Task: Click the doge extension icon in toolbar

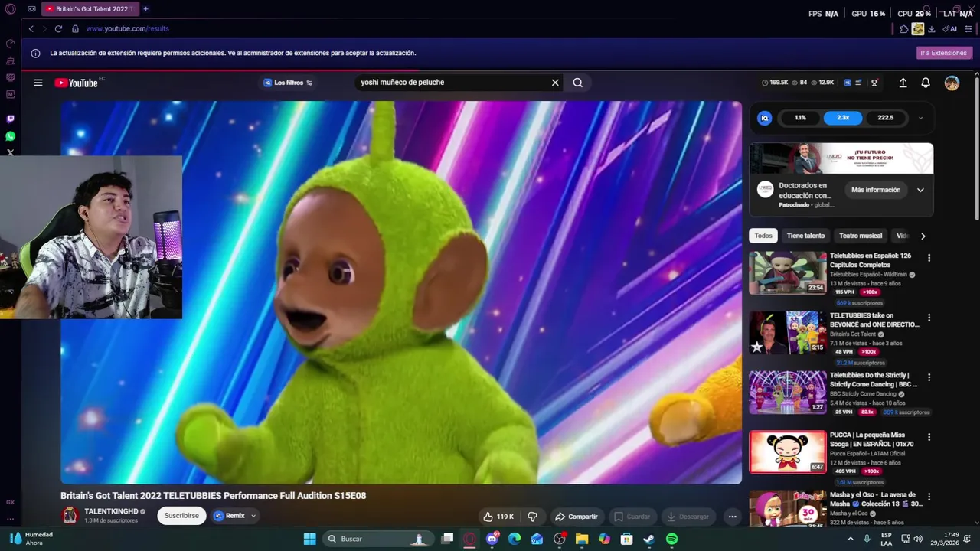Action: 918,29
